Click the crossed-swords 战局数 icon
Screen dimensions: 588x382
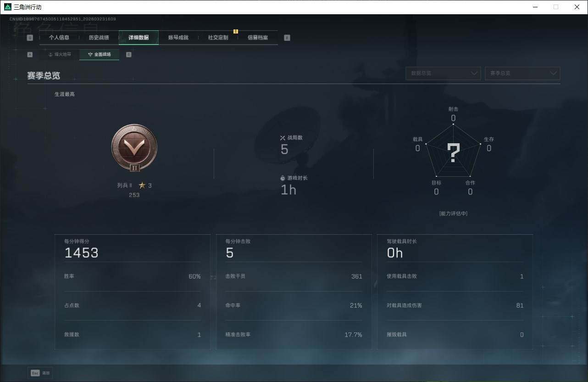pyautogui.click(x=283, y=138)
